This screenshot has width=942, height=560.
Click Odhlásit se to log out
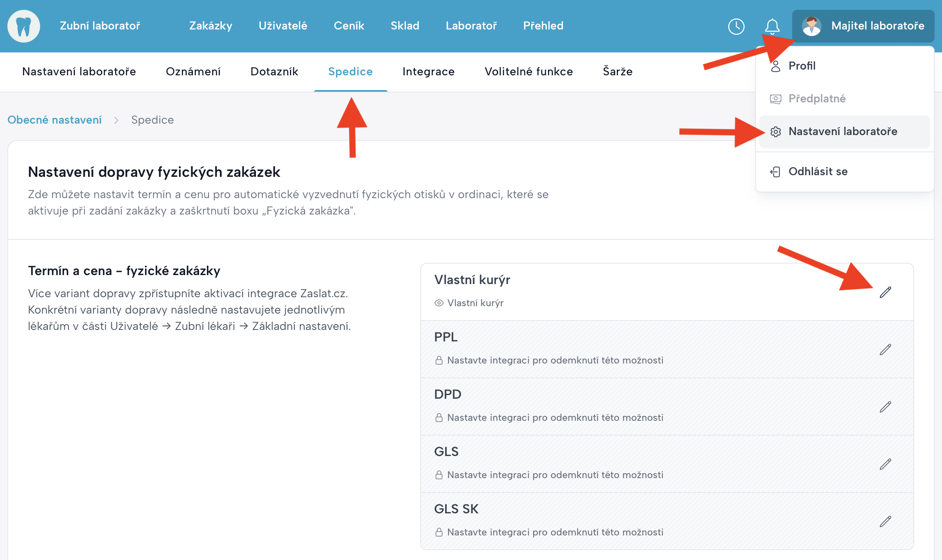(x=818, y=172)
